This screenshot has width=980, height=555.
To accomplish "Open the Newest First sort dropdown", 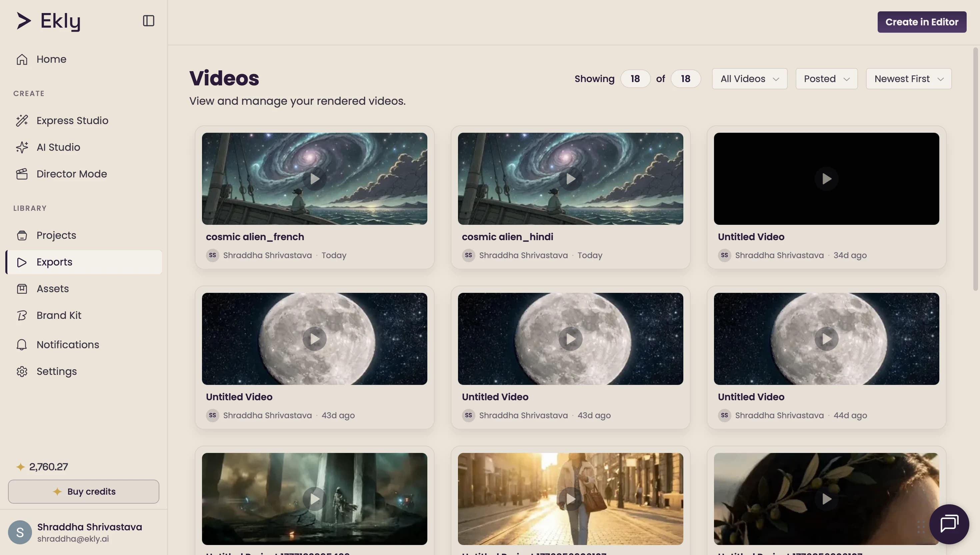I will [909, 78].
